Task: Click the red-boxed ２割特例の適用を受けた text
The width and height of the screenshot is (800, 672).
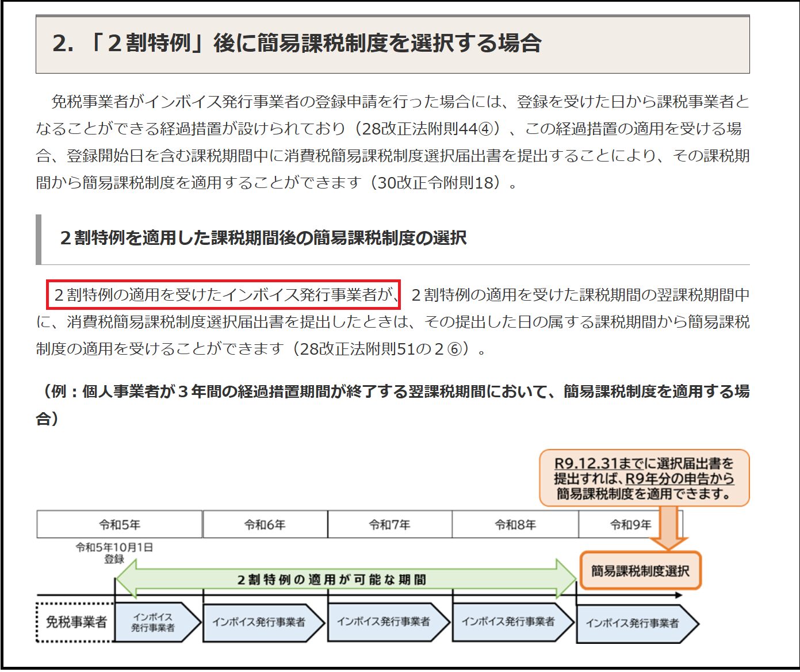Action: click(224, 295)
